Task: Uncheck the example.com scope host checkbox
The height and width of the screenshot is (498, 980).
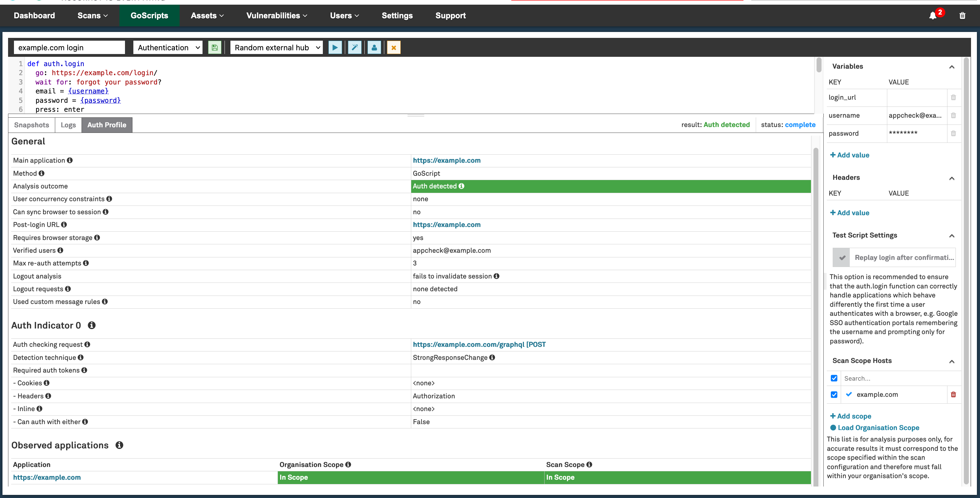Action: coord(834,394)
